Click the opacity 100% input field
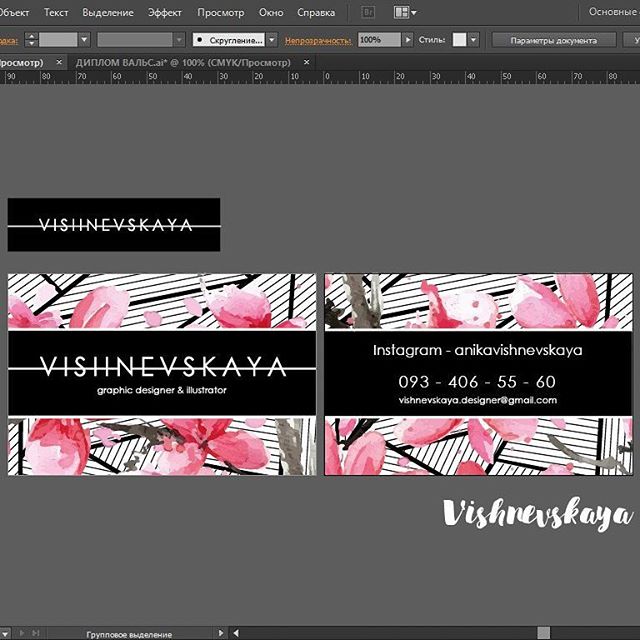 (380, 40)
